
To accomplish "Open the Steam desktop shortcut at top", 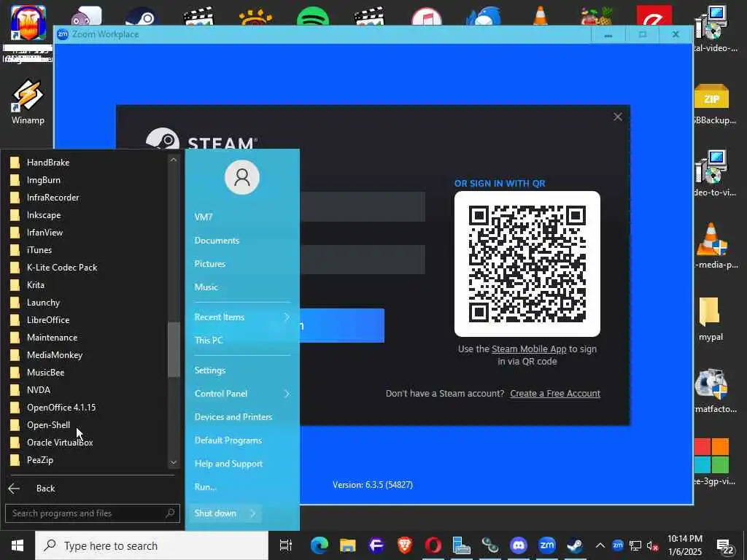I will [x=141, y=16].
